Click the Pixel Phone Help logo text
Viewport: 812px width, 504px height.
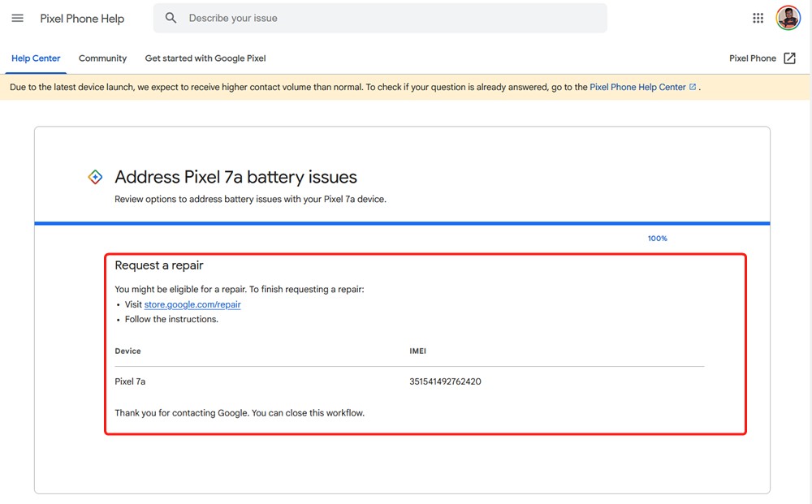(x=82, y=18)
